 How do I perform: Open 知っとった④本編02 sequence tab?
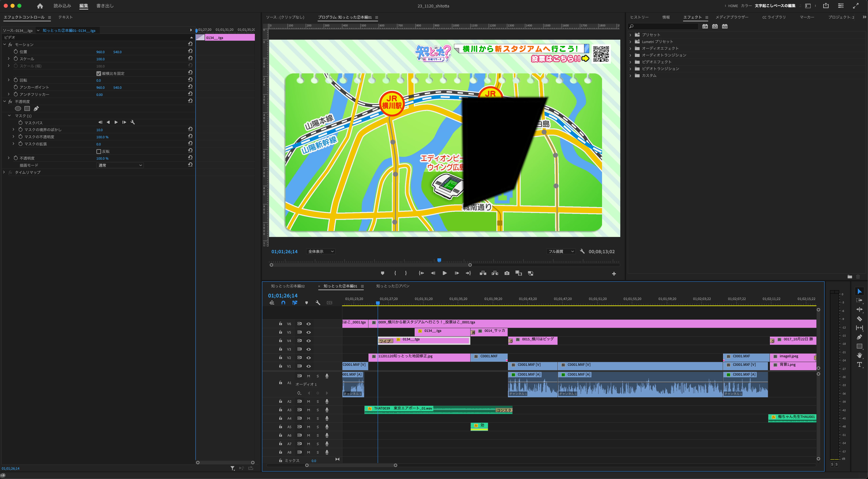[x=288, y=286]
